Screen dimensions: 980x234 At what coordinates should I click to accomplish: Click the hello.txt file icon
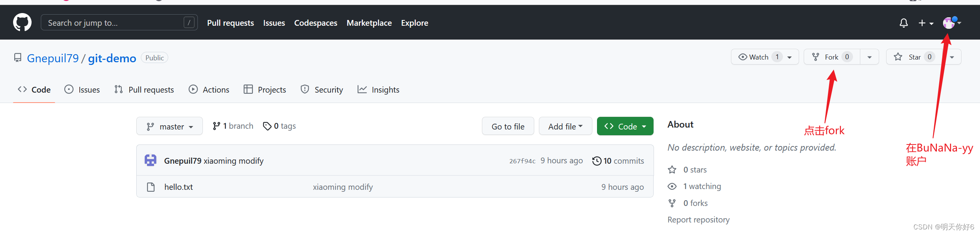(151, 187)
